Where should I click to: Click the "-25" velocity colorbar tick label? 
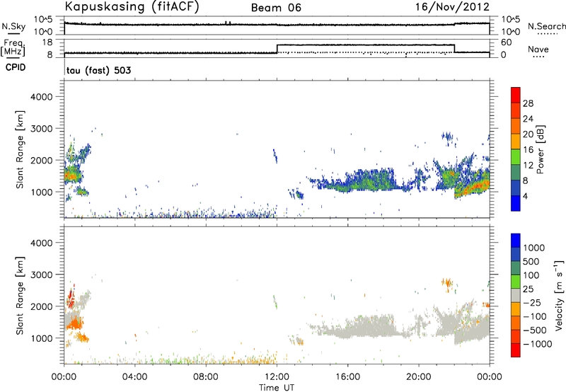(532, 303)
